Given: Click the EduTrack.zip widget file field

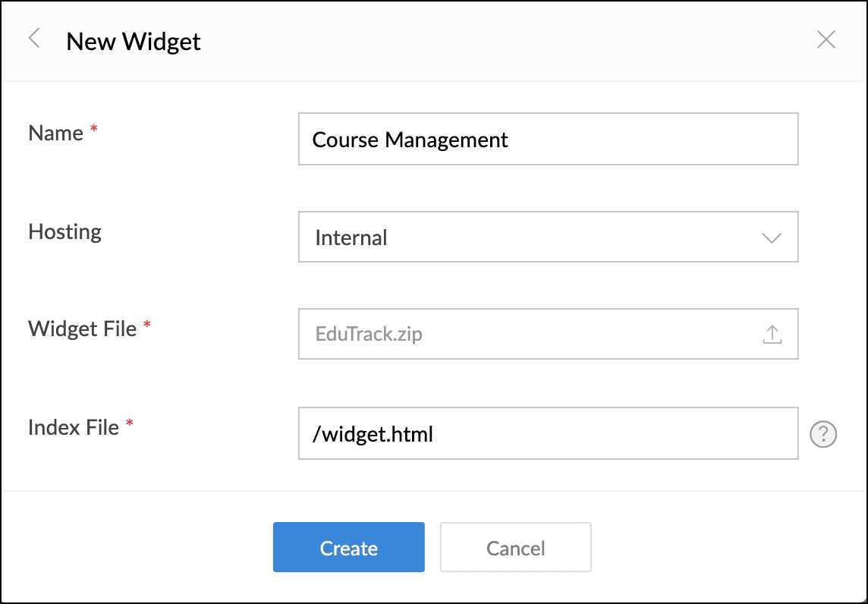Looking at the screenshot, I should click(524, 334).
